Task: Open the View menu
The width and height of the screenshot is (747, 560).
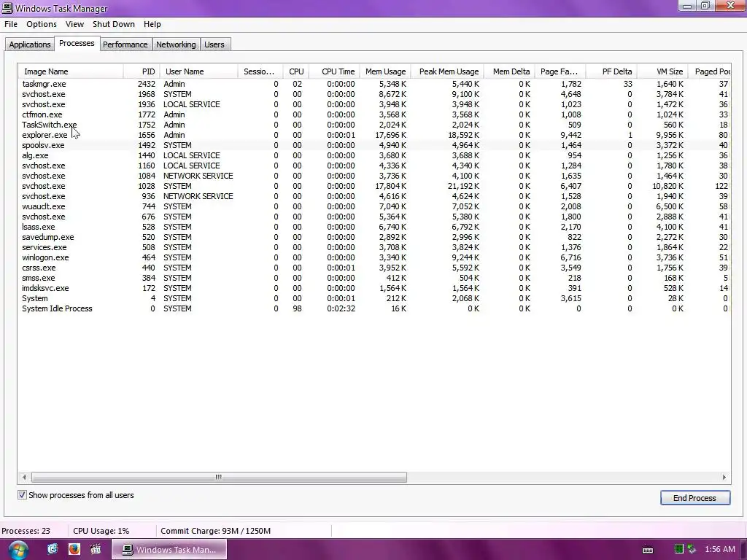Action: 74,24
